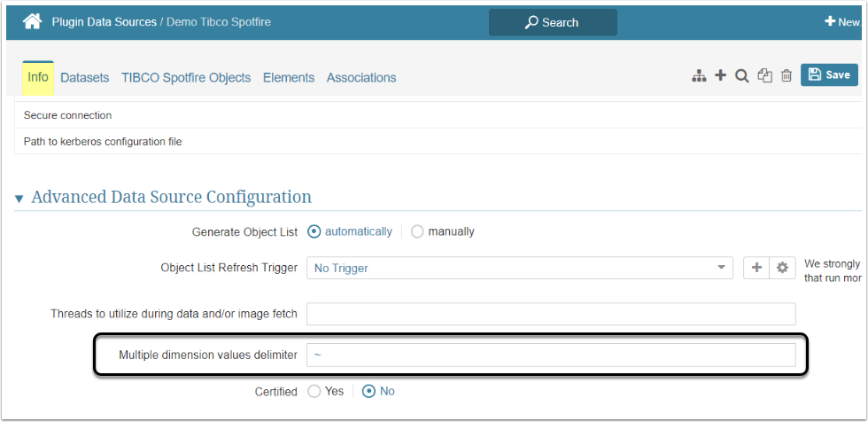
Task: Add new trigger with plus button
Action: pos(756,268)
